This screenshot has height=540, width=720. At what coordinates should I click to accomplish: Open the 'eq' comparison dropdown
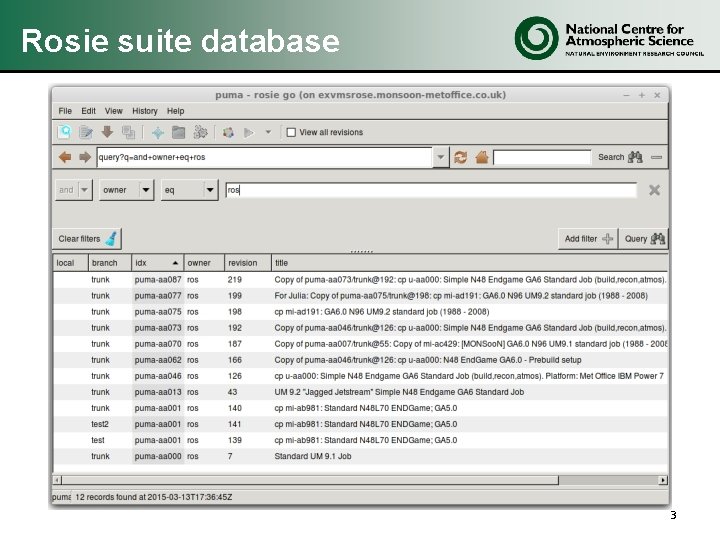(x=189, y=190)
